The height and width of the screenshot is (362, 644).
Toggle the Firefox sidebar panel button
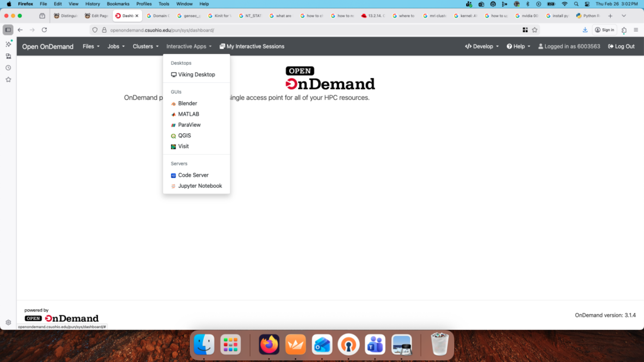point(8,30)
